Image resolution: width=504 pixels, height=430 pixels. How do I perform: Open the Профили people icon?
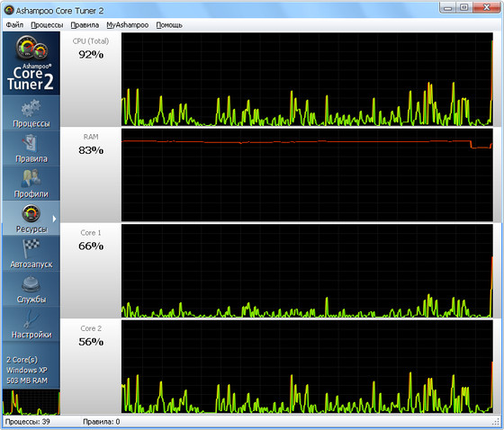[x=31, y=178]
